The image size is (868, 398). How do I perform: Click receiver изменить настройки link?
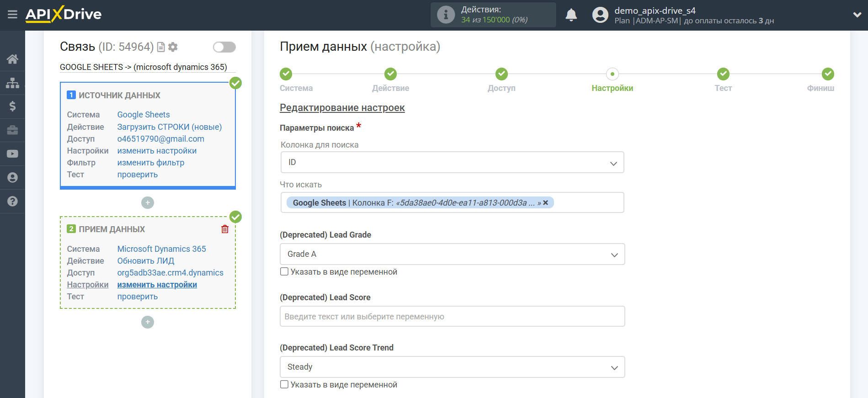[x=157, y=285]
